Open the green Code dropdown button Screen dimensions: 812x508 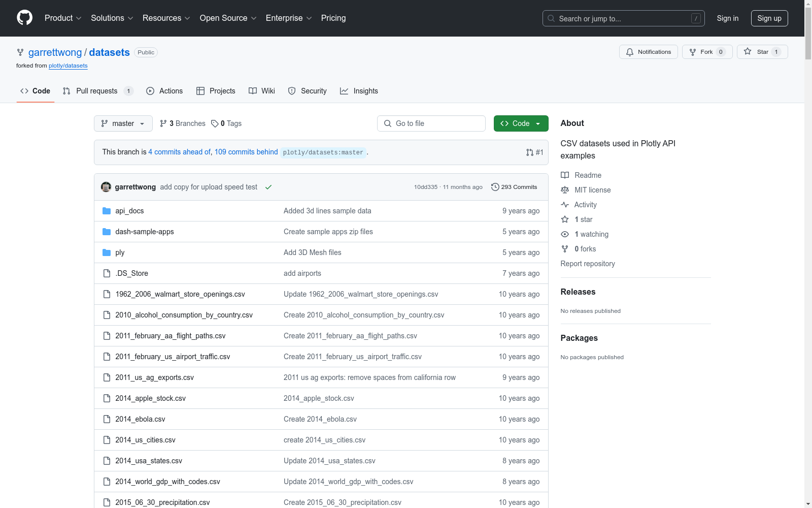521,123
